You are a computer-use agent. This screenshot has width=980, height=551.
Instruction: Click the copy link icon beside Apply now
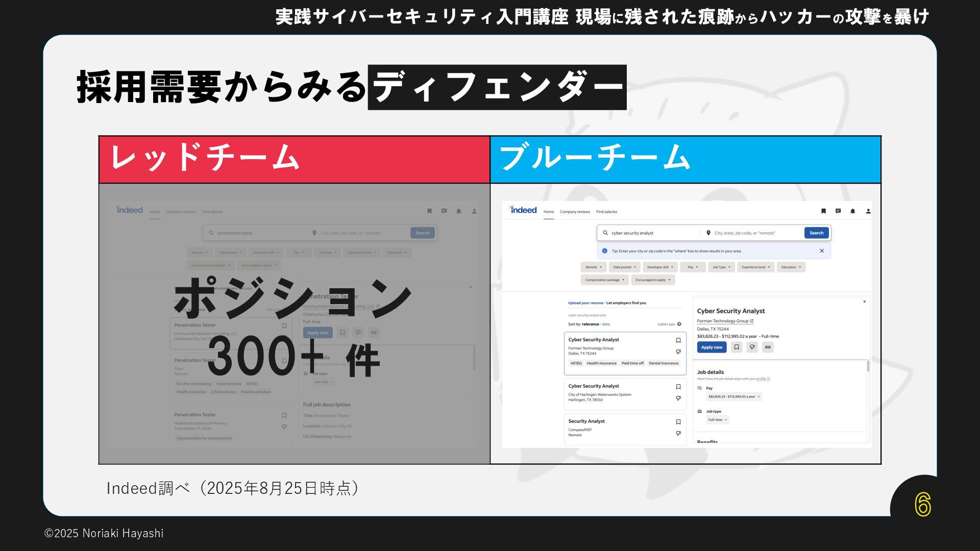(768, 347)
